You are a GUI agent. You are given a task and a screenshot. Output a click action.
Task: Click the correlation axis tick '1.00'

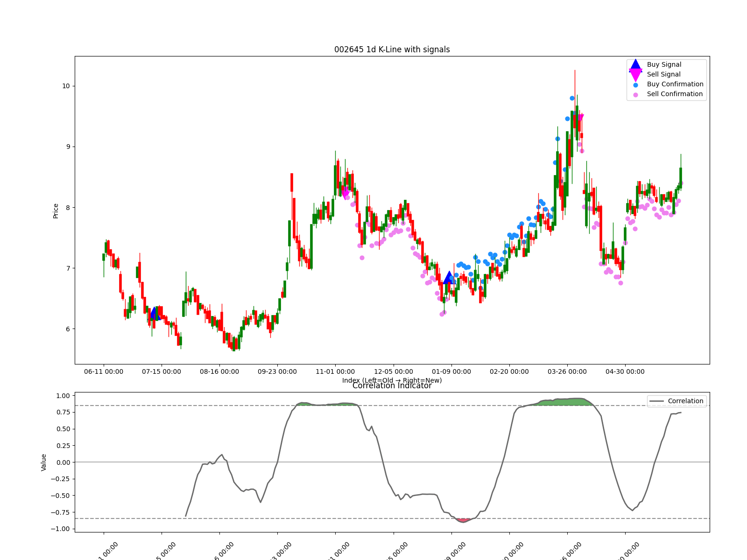pos(63,396)
